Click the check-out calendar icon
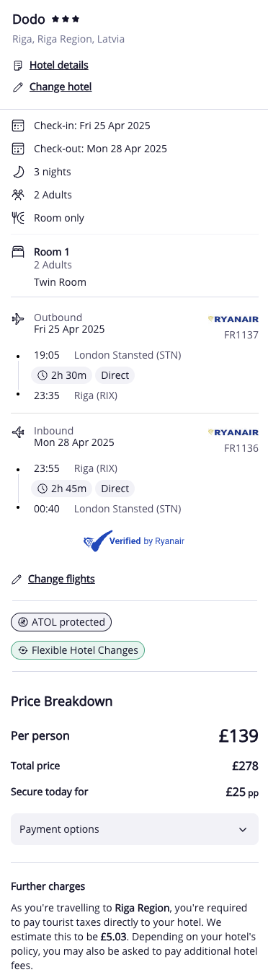 click(18, 149)
